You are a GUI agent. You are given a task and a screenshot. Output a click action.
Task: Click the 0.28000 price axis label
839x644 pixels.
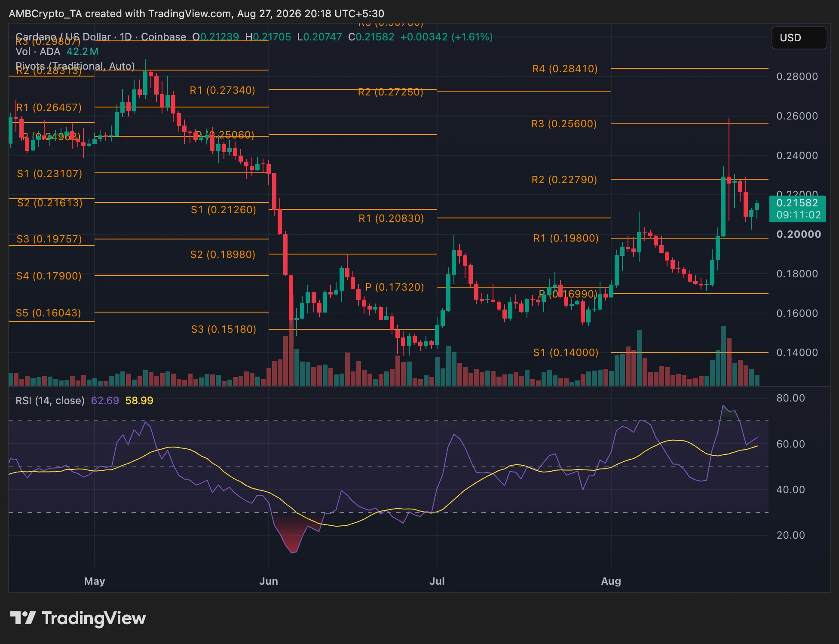pyautogui.click(x=797, y=77)
